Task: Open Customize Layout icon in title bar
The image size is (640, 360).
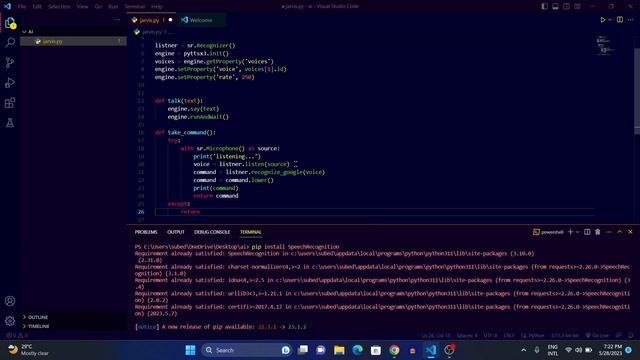Action: pyautogui.click(x=577, y=7)
